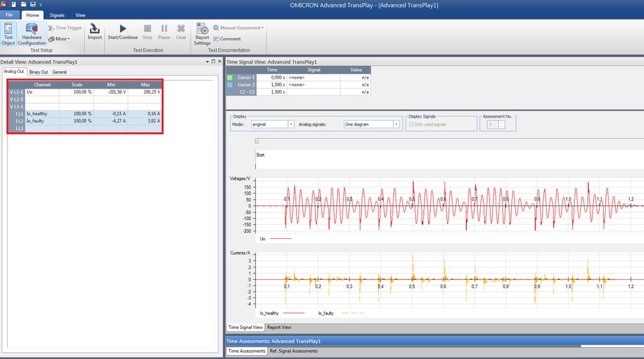Click the Cursor 1 signal <none> cell
This screenshot has height=359, width=644.
pyautogui.click(x=313, y=77)
